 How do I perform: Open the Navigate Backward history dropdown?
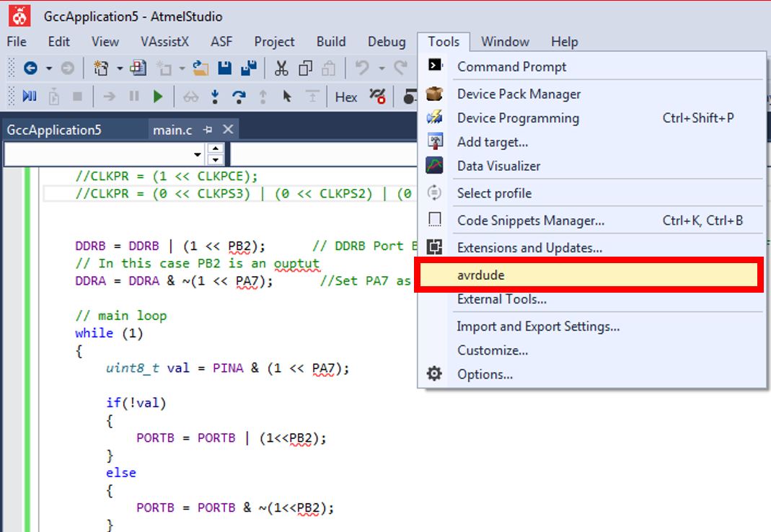pos(48,68)
